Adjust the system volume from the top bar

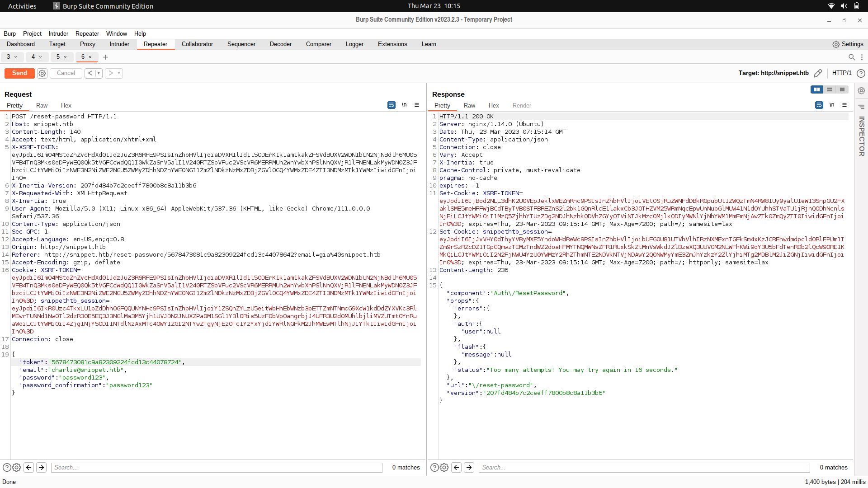pyautogui.click(x=844, y=6)
